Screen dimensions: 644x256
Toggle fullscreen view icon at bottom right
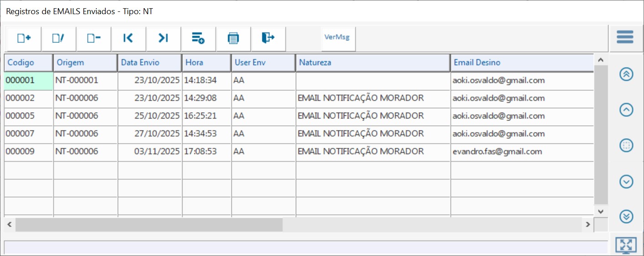(x=626, y=245)
